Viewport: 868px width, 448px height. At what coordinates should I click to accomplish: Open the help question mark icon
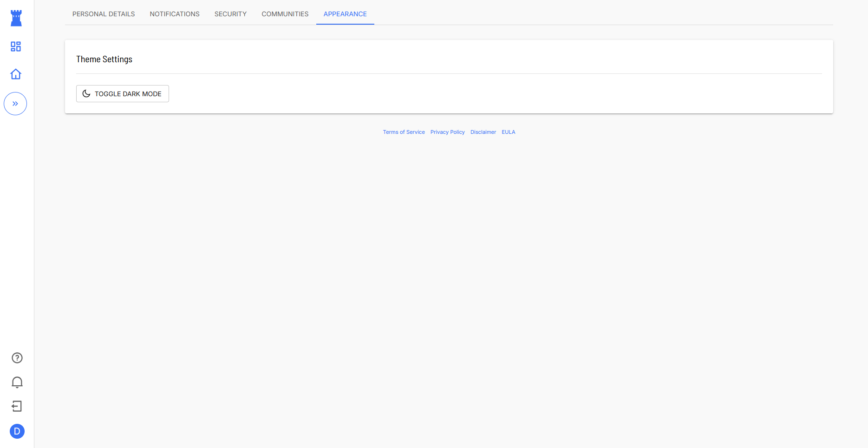(x=17, y=358)
